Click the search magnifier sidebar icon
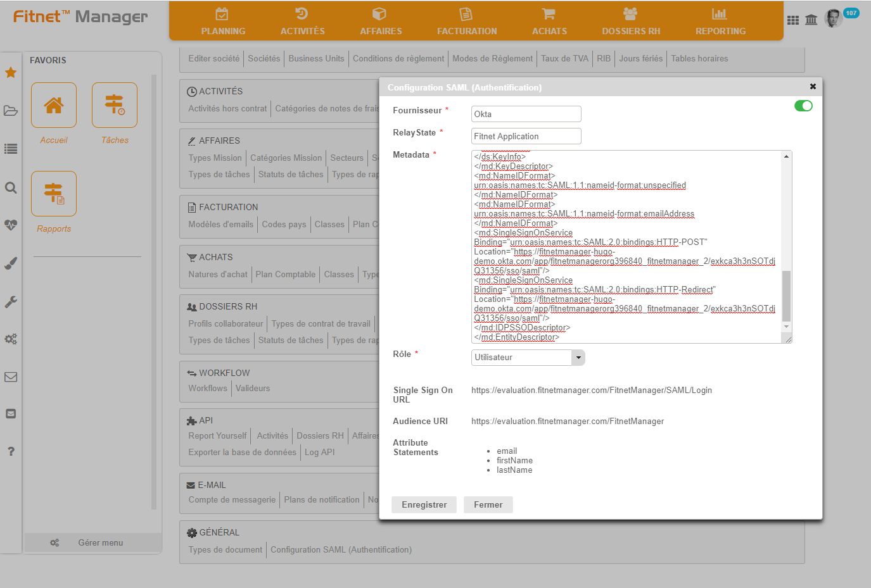This screenshot has width=871, height=588. [x=11, y=187]
